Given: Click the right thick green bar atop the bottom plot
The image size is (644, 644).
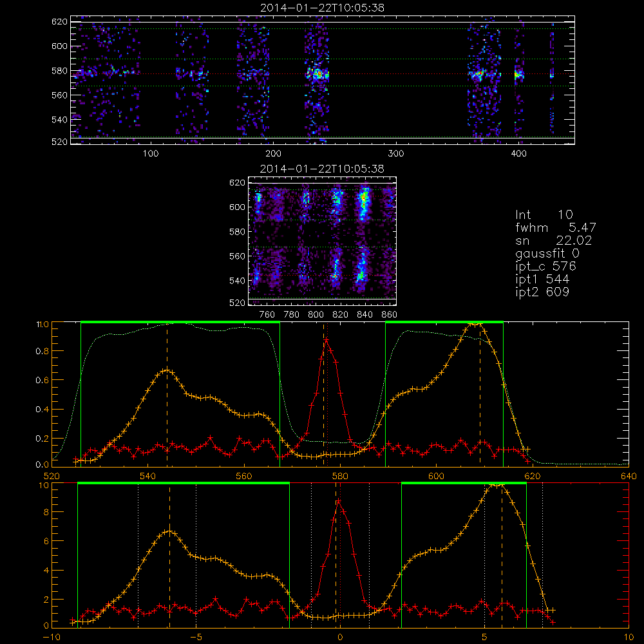Looking at the screenshot, I should (464, 484).
